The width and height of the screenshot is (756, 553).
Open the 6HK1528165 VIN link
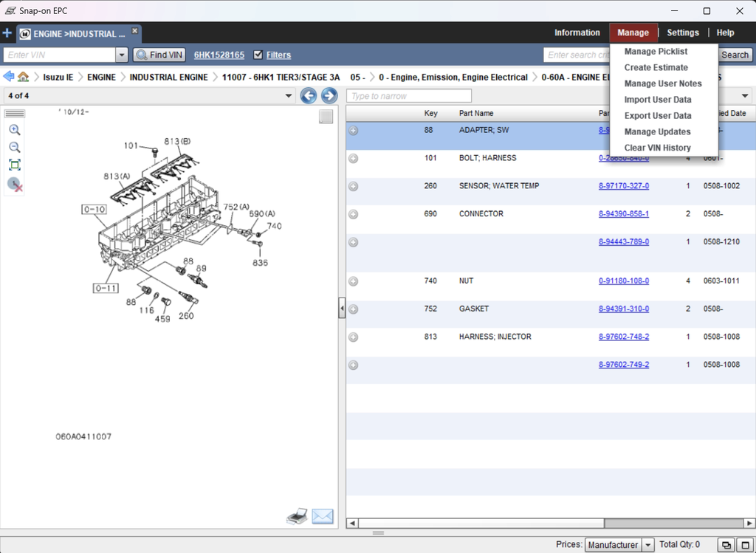(219, 55)
